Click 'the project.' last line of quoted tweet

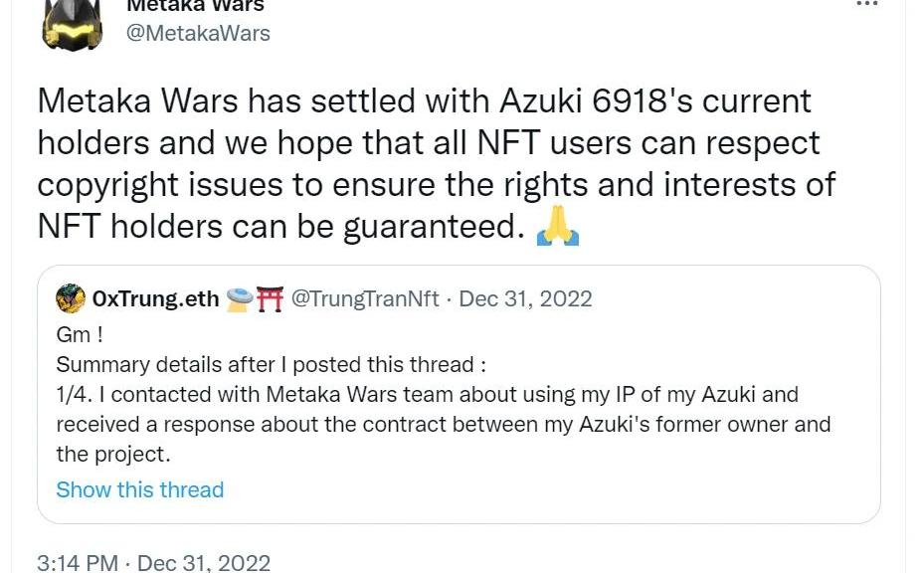[113, 455]
